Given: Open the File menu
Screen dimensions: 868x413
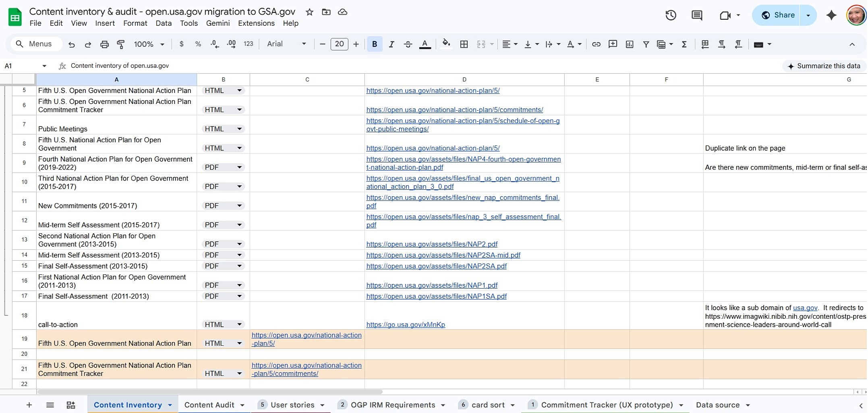Looking at the screenshot, I should pos(35,23).
